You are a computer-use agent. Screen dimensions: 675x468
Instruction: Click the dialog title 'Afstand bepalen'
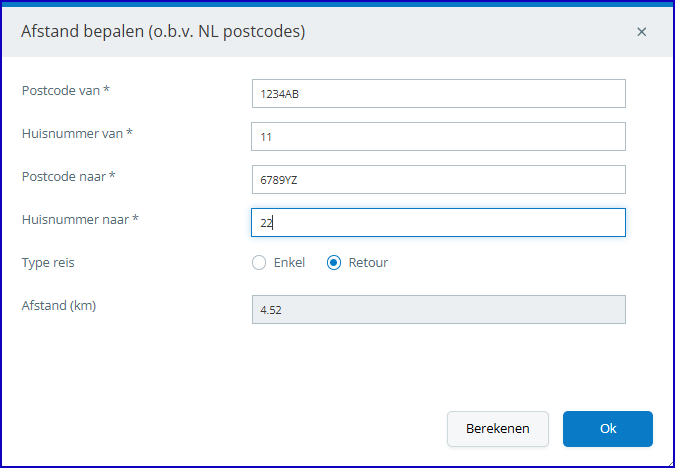pyautogui.click(x=82, y=31)
